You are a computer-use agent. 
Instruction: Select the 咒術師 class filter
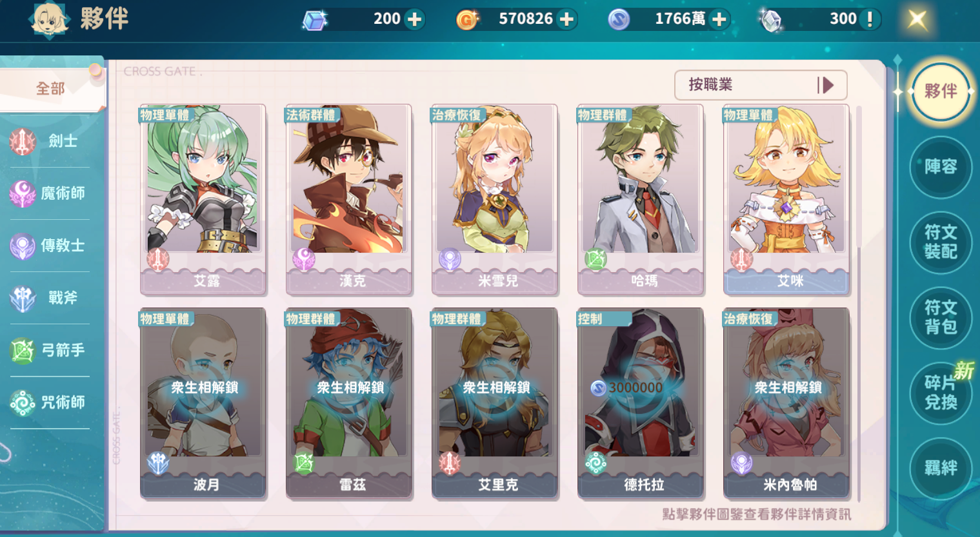[50, 402]
